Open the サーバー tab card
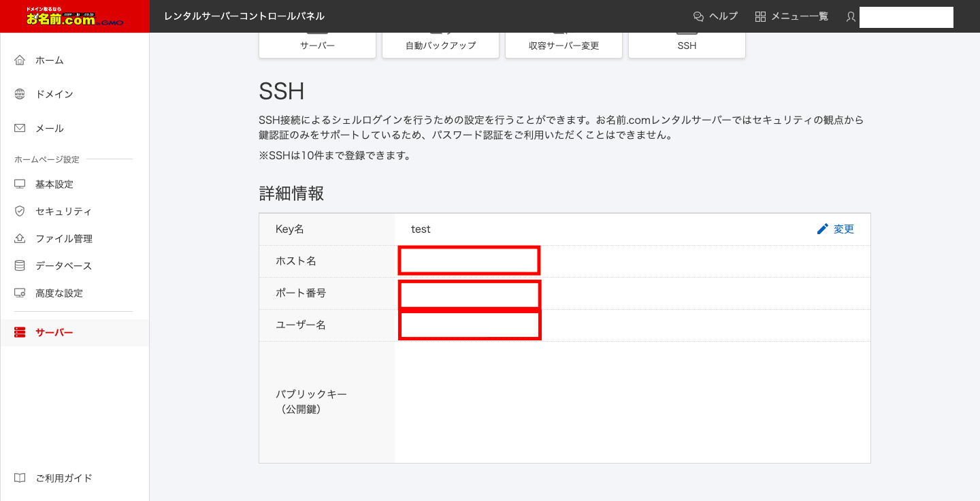The width and height of the screenshot is (980, 501). click(317, 45)
